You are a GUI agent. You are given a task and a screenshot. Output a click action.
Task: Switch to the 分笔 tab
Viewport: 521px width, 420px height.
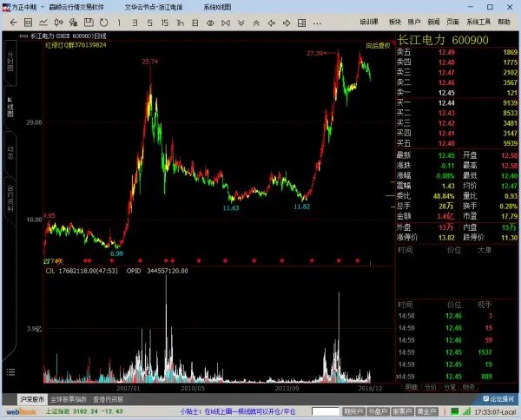[x=450, y=387]
